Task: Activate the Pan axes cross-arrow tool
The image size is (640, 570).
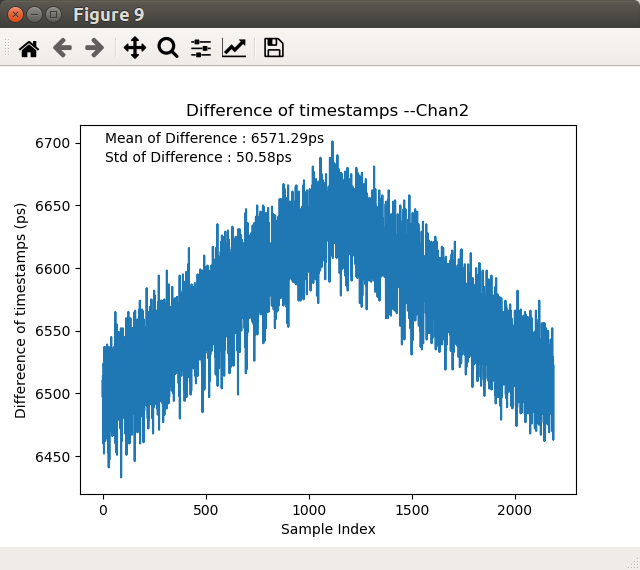Action: tap(135, 48)
